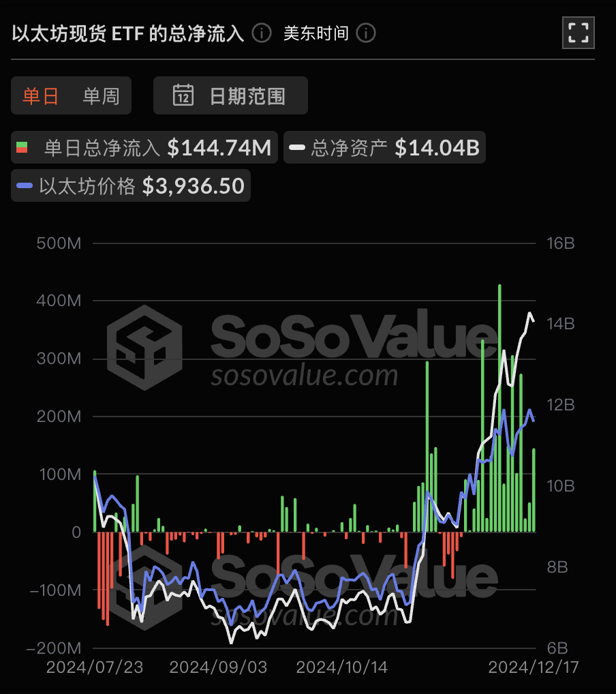Viewport: 616px width, 694px height.
Task: Toggle the 单日总净流入 legend series
Action: pyautogui.click(x=144, y=147)
